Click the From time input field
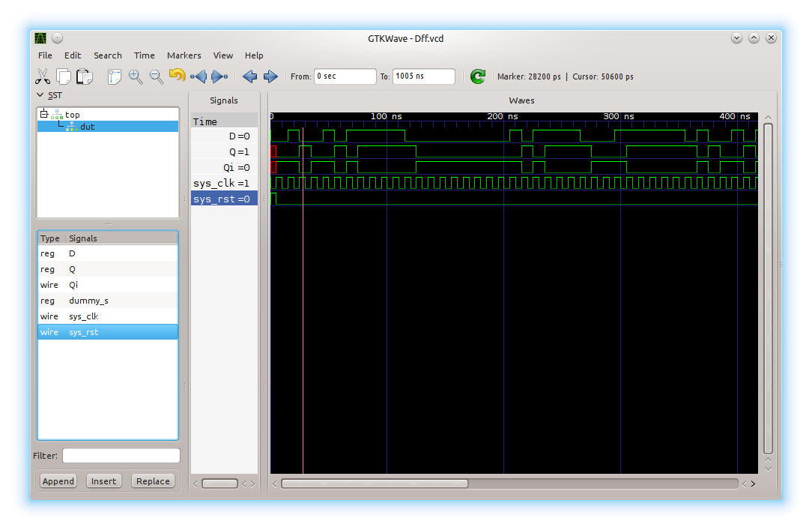 (345, 76)
